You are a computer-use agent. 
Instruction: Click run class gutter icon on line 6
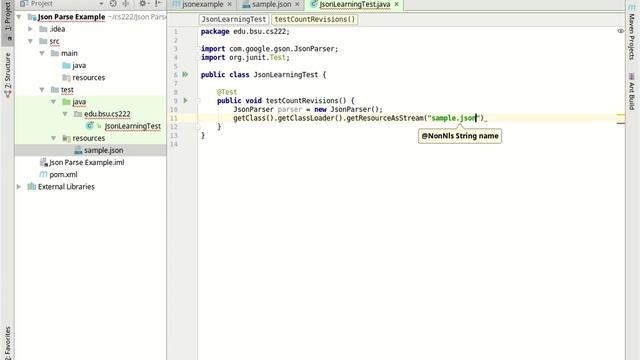[185, 74]
